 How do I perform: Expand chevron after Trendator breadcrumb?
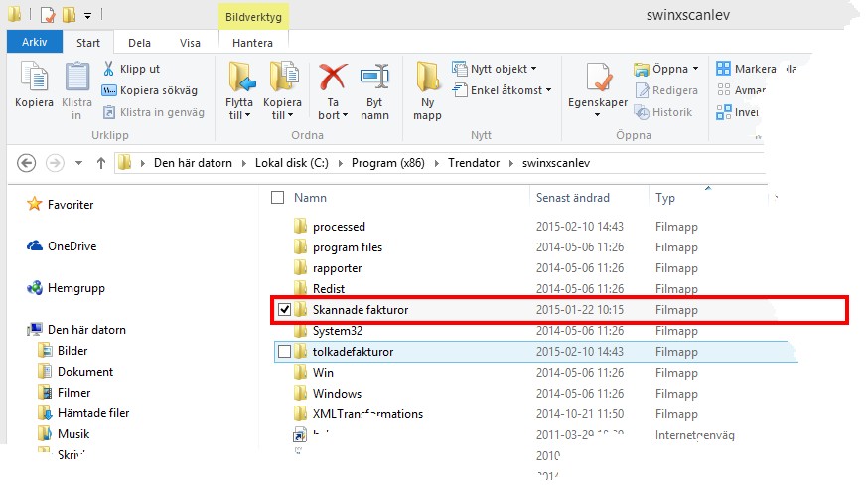click(511, 163)
